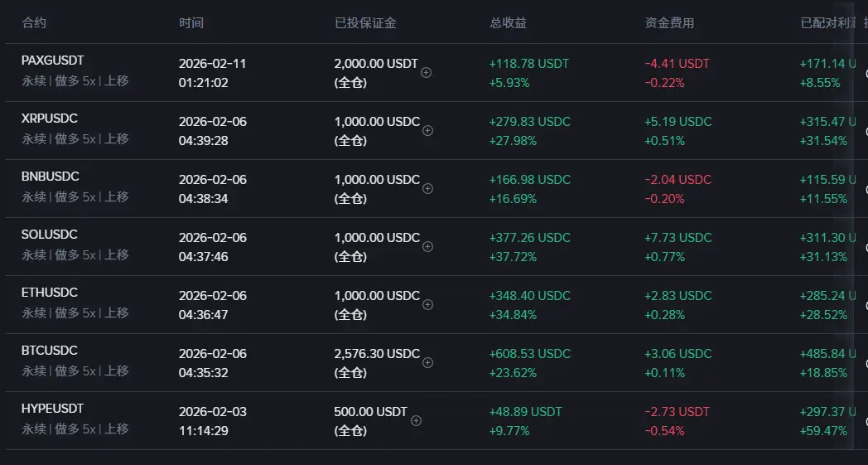The height and width of the screenshot is (465, 868).
Task: Click BTCUSDC total profit +608.53 USDC
Action: click(x=530, y=354)
